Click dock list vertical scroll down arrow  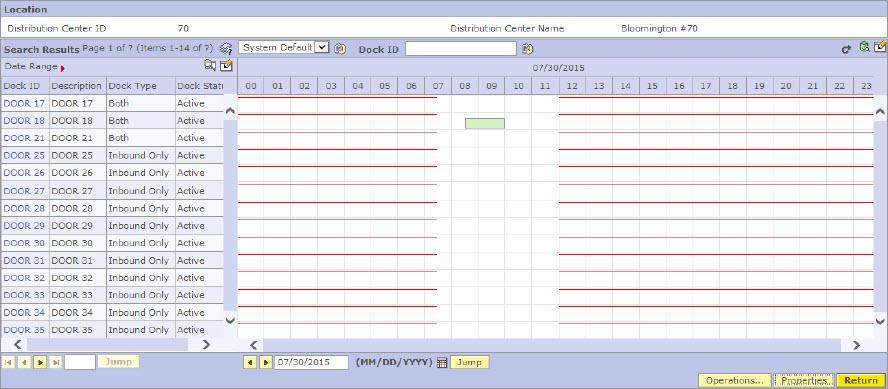coord(230,320)
